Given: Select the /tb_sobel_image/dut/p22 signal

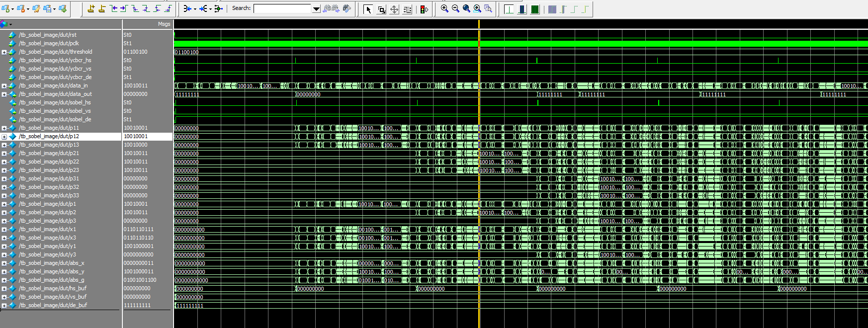Looking at the screenshot, I should tap(49, 162).
